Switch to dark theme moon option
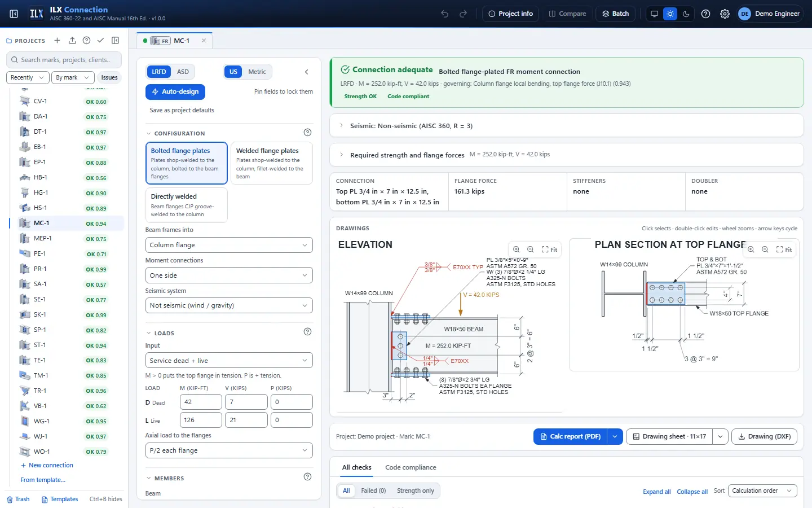This screenshot has height=508, width=812. click(686, 14)
